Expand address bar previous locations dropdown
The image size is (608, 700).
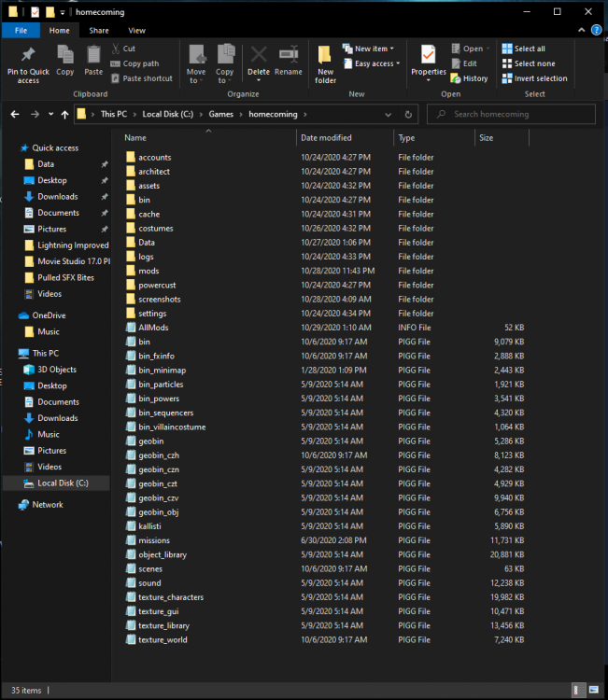click(388, 114)
